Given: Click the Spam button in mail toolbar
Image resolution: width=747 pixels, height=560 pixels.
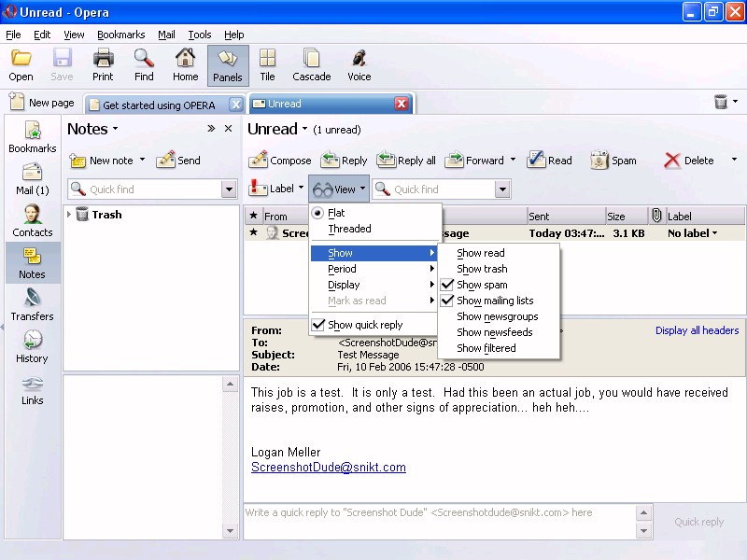Looking at the screenshot, I should pos(613,161).
